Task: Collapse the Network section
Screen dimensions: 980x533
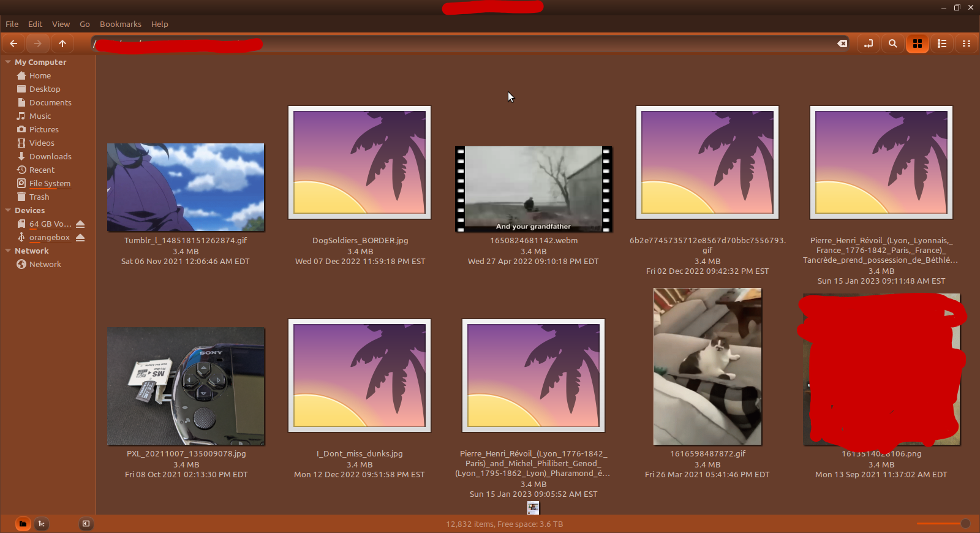Action: pos(8,251)
